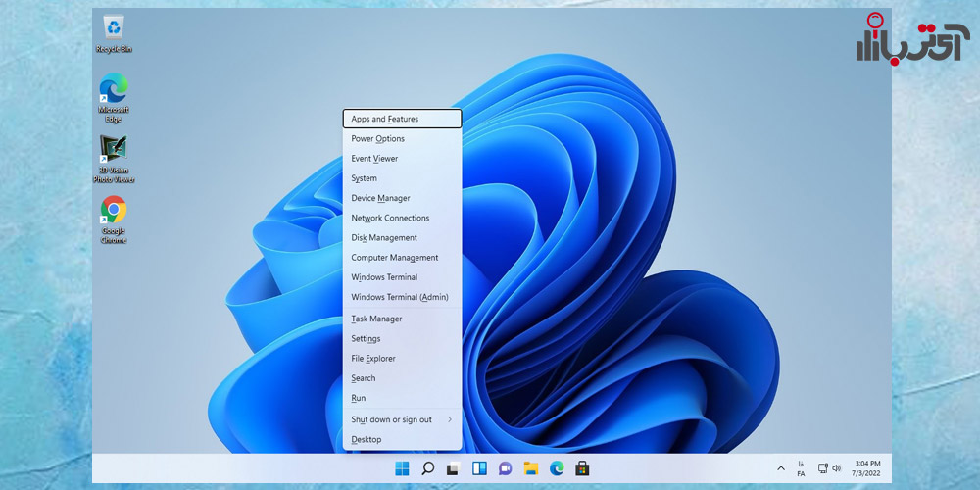980x490 pixels.
Task: Launch Windows Terminal from the menu
Action: (x=403, y=277)
